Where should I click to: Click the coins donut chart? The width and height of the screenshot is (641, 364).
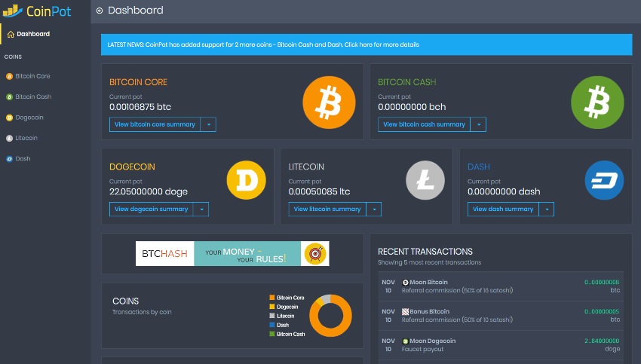(x=330, y=315)
